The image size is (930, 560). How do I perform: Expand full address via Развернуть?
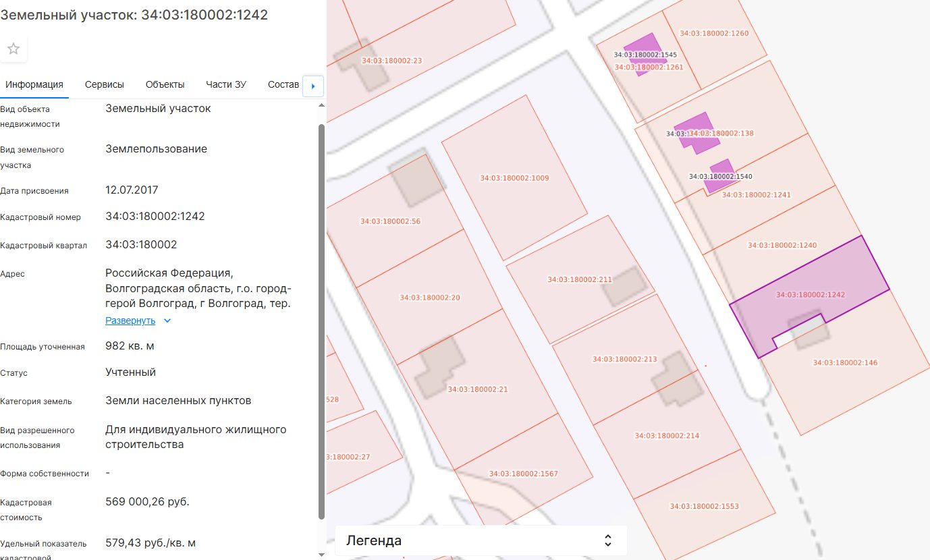tap(130, 321)
